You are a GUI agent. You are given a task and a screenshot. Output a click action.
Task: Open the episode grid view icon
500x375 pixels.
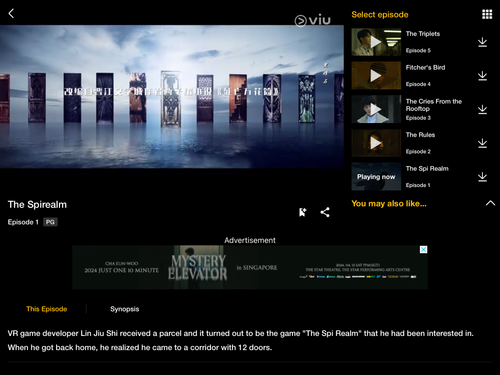click(x=487, y=14)
